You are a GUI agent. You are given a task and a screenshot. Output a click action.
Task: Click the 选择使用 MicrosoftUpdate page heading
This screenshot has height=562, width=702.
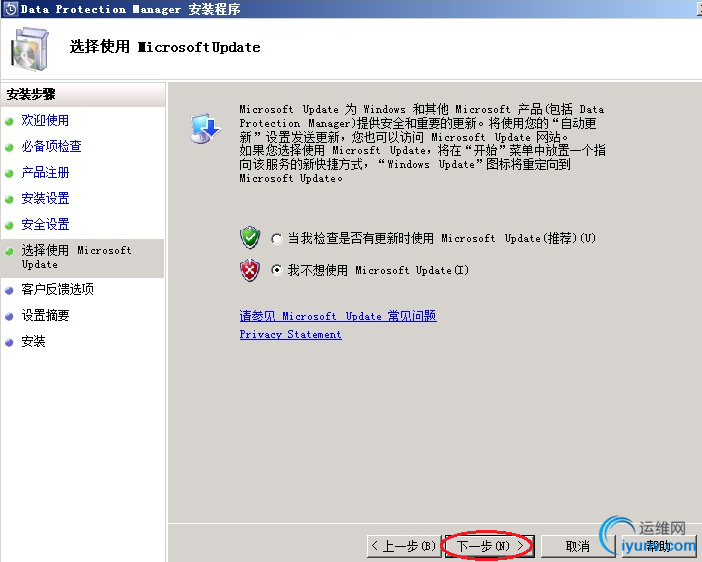[165, 47]
